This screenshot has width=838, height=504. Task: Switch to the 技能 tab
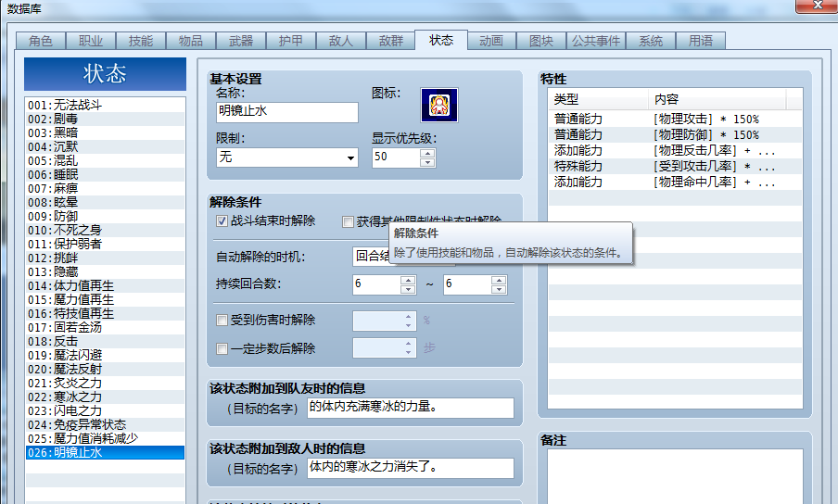[x=141, y=41]
